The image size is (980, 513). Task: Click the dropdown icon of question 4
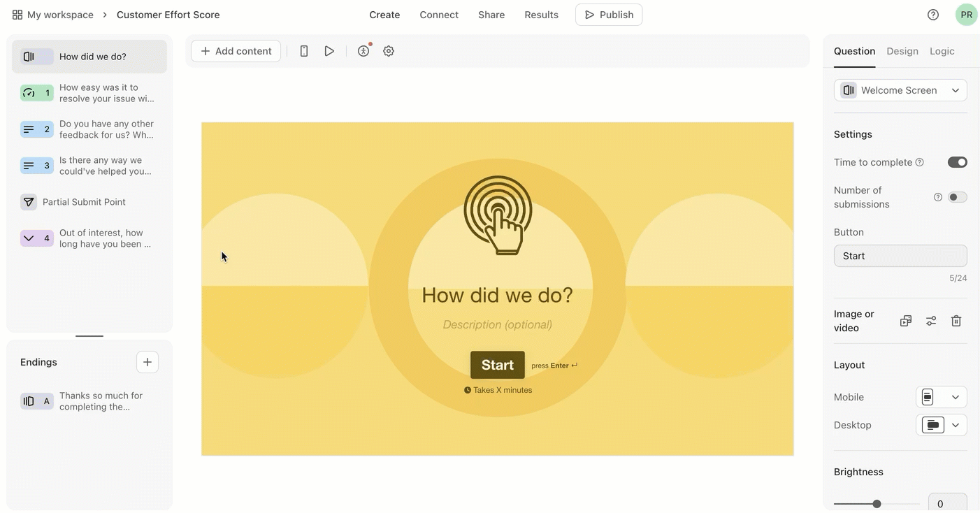(29, 238)
